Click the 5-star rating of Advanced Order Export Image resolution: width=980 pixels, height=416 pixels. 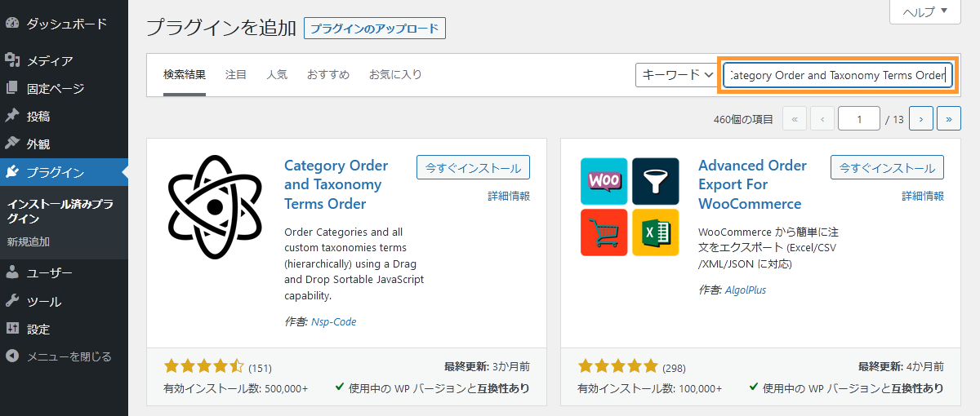click(618, 365)
